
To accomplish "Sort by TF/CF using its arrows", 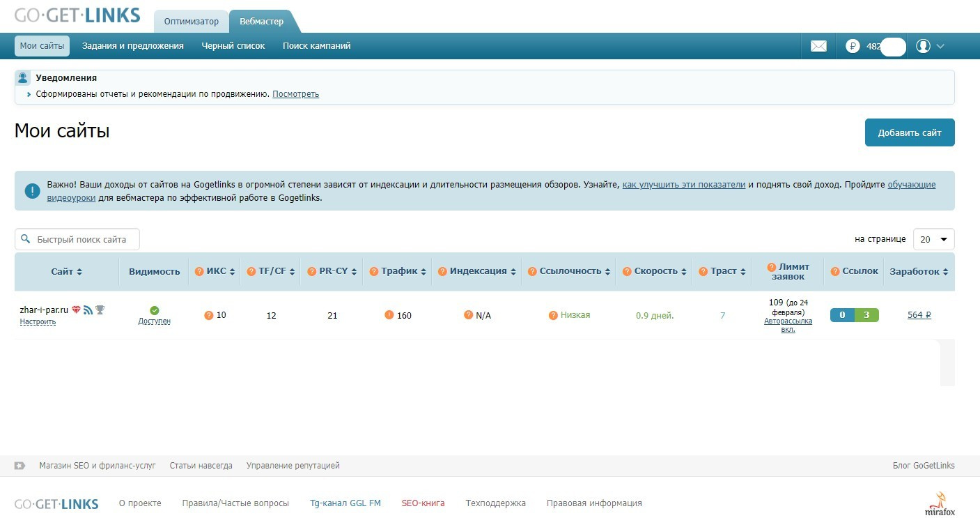I will pos(292,272).
